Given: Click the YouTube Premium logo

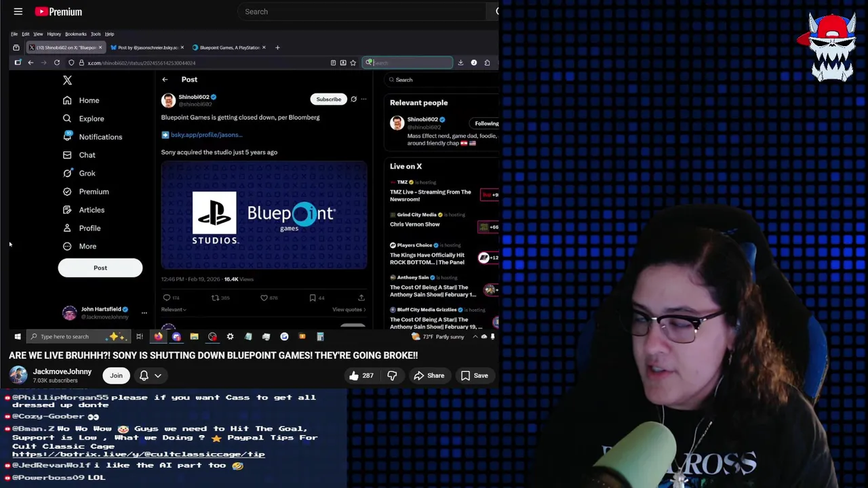Looking at the screenshot, I should 58,12.
